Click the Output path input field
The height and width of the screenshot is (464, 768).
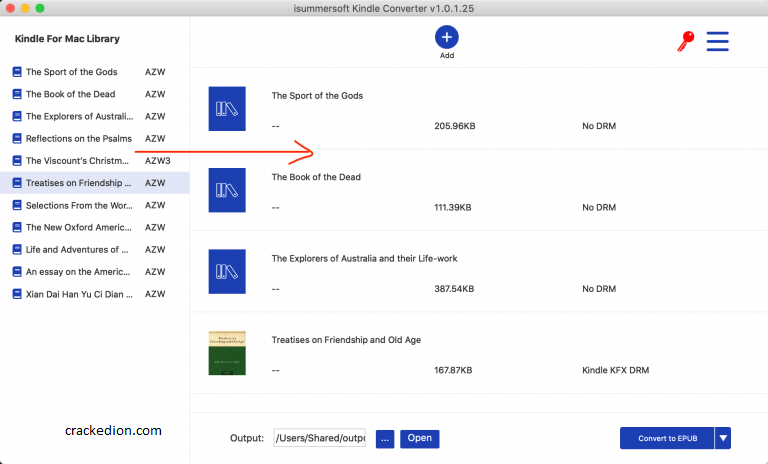pos(319,438)
